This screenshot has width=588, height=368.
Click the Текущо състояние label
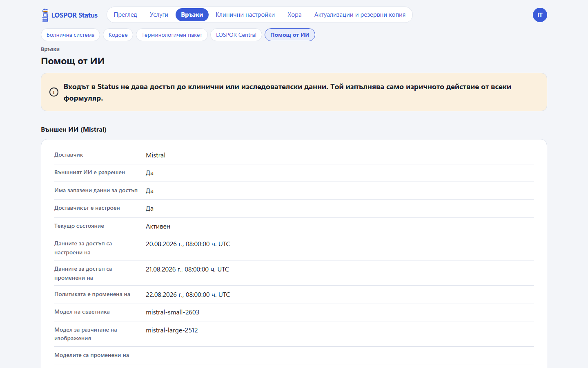[x=79, y=226]
